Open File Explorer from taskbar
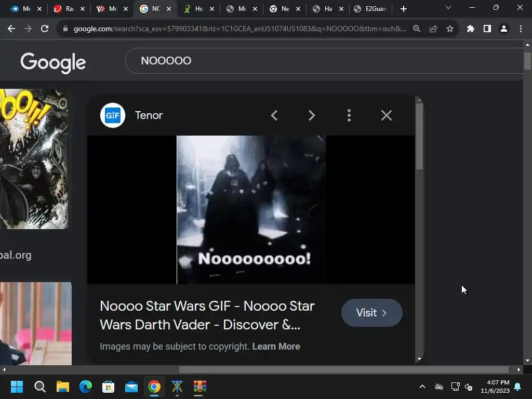The height and width of the screenshot is (399, 532). (63, 387)
